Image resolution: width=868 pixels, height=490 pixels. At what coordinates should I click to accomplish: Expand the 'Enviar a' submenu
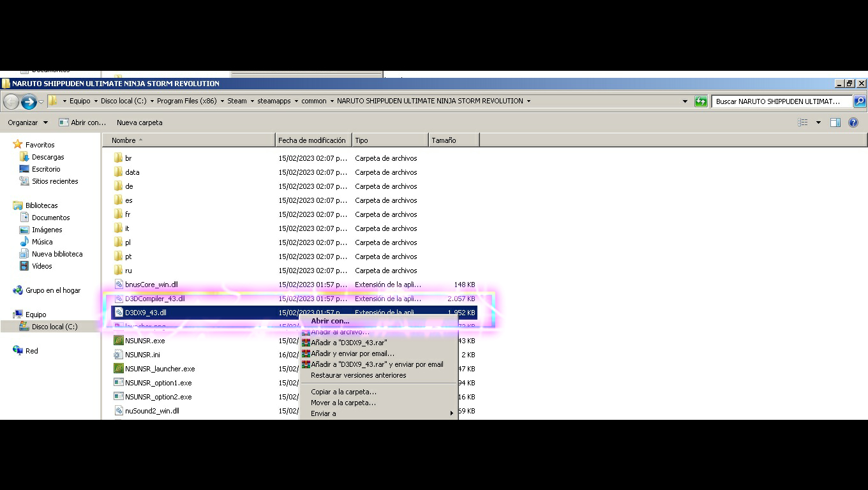point(379,413)
